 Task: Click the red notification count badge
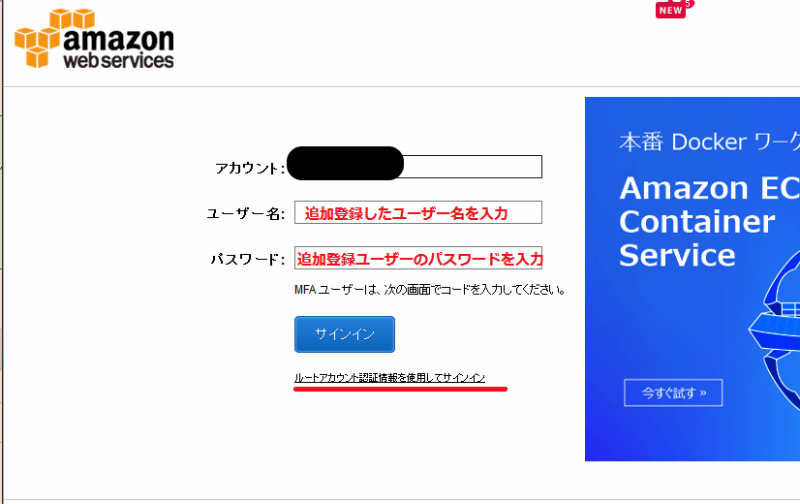point(688,4)
